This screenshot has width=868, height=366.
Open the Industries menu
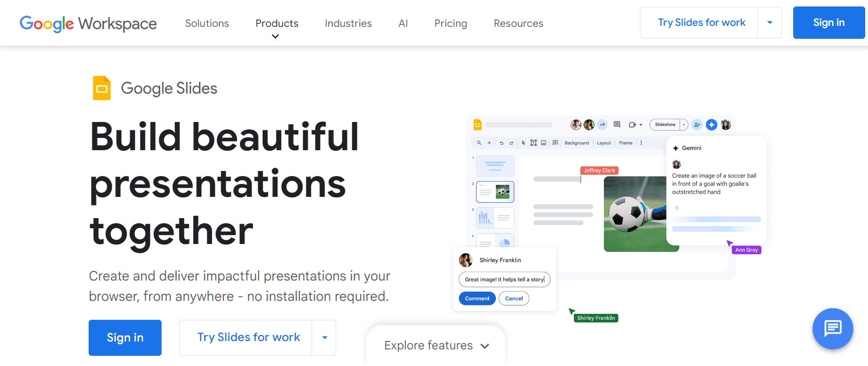coord(348,23)
